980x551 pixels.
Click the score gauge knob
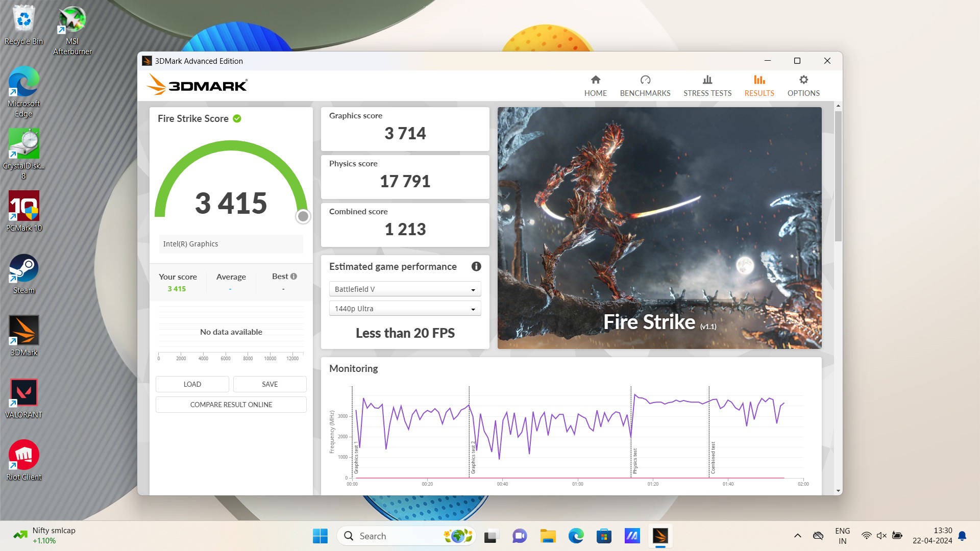[x=303, y=216]
